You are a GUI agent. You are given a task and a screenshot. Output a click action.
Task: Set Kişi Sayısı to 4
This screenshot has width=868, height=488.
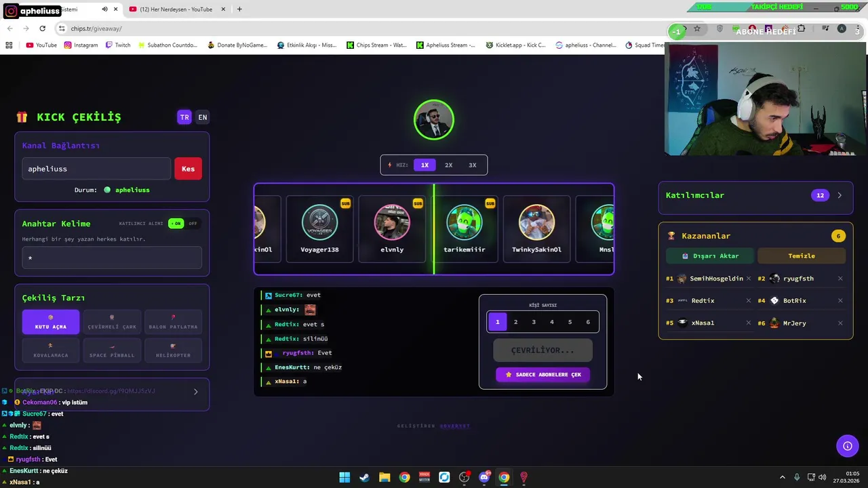[x=552, y=322]
